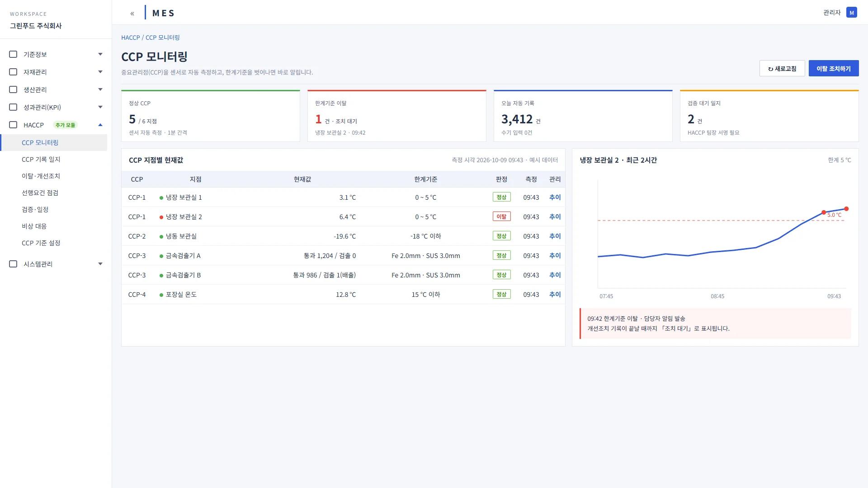Click the 성과관리(KPI) menu square icon
Image resolution: width=868 pixels, height=488 pixels.
13,107
